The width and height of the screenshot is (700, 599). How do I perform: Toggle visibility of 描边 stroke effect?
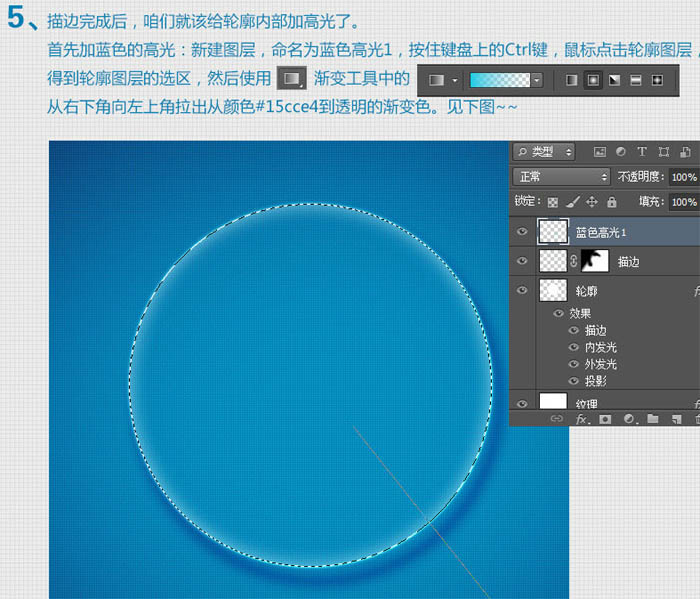[574, 330]
